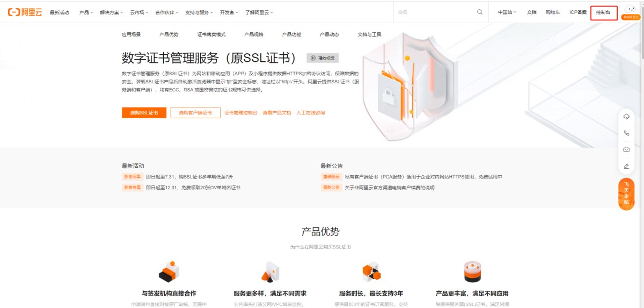Click the search magnifier icon
This screenshot has height=308, width=644.
[x=479, y=12]
